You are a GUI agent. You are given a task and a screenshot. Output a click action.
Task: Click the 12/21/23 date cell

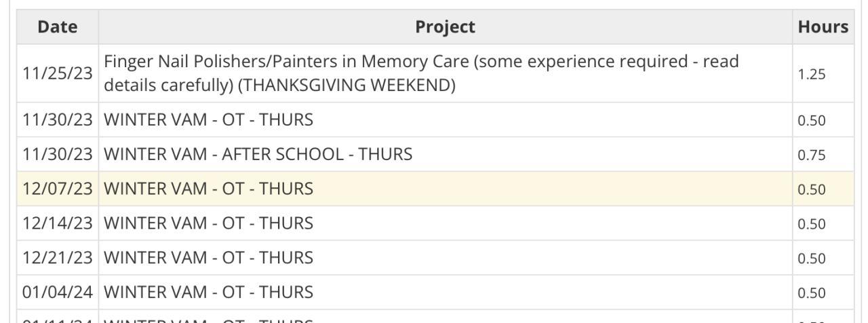pyautogui.click(x=57, y=258)
